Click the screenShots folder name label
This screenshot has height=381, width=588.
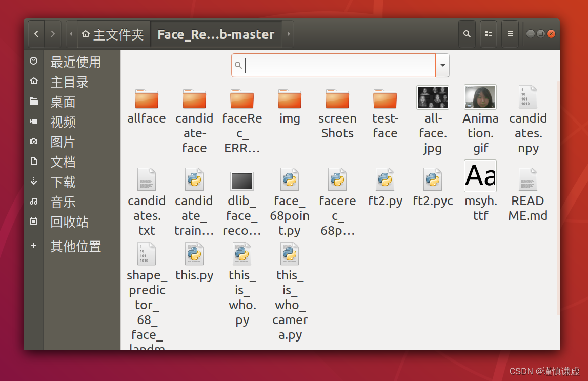(337, 126)
